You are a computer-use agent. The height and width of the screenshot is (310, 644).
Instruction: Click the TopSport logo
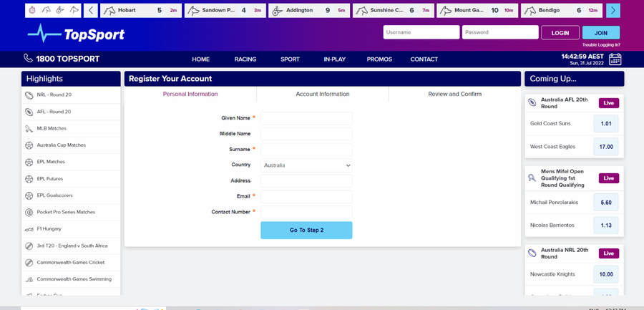76,34
